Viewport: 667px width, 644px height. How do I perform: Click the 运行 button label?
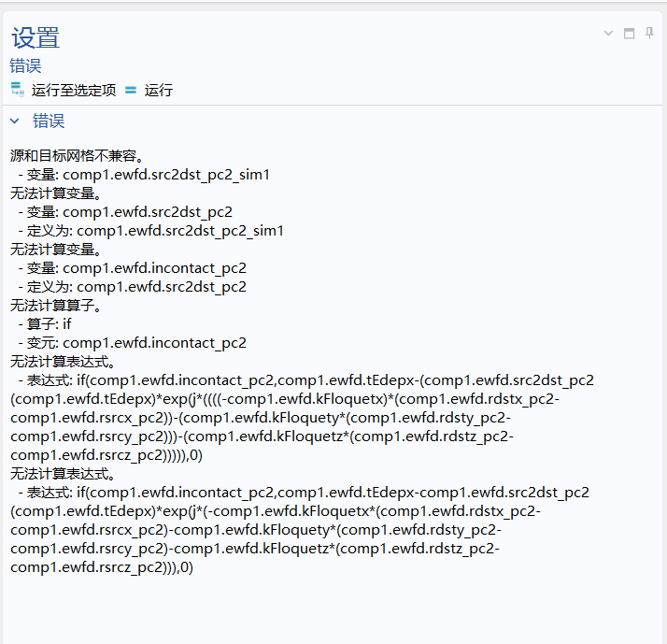158,91
